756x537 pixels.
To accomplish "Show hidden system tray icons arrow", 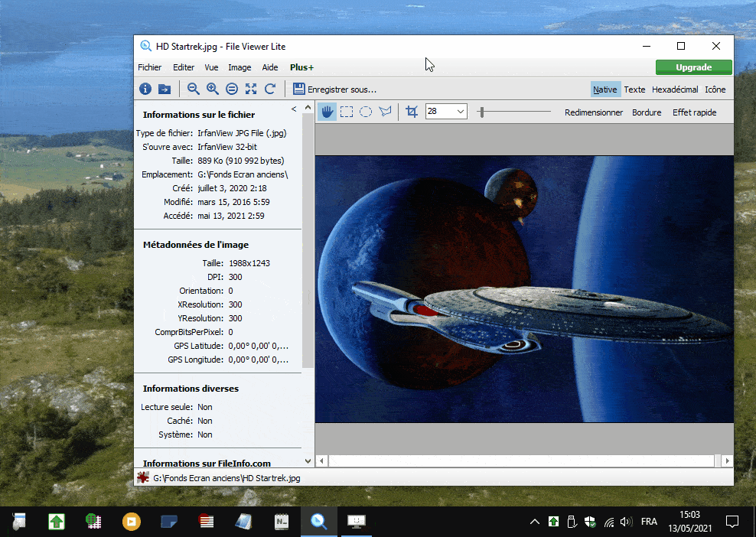I will [x=535, y=522].
